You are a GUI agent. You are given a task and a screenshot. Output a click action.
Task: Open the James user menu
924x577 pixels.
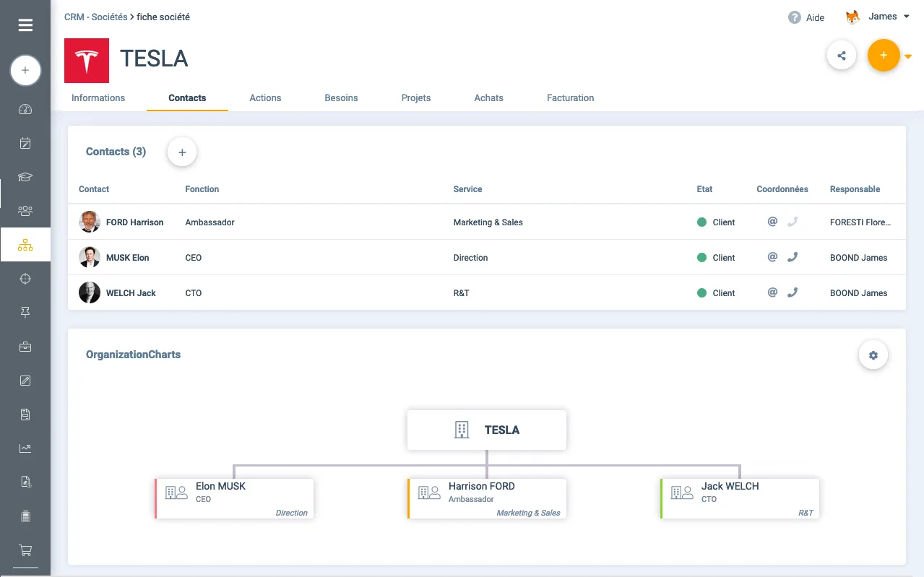point(877,17)
